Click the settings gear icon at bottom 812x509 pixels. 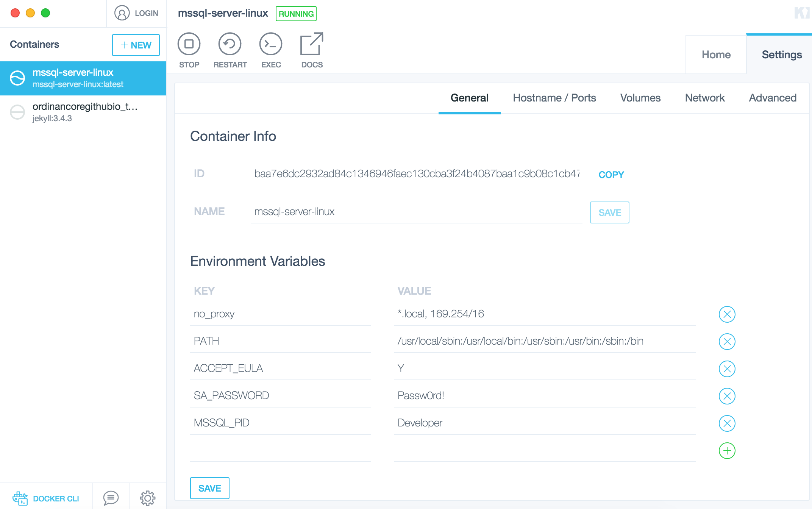147,498
